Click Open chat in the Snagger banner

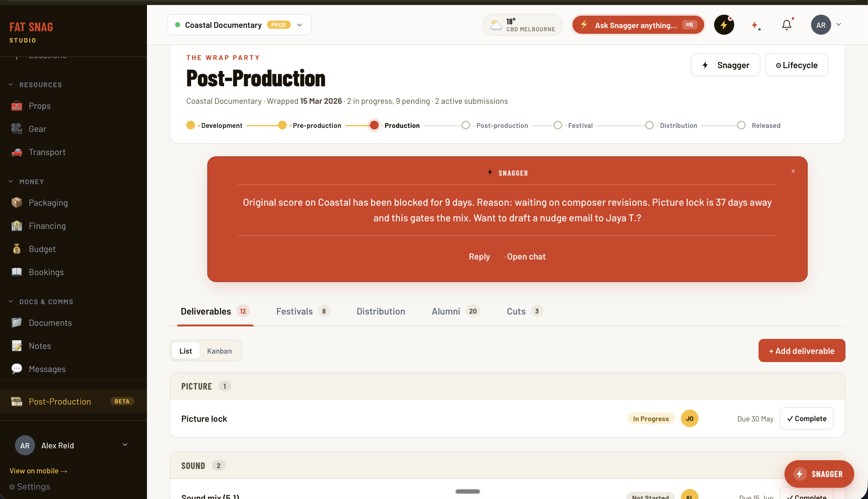click(526, 257)
